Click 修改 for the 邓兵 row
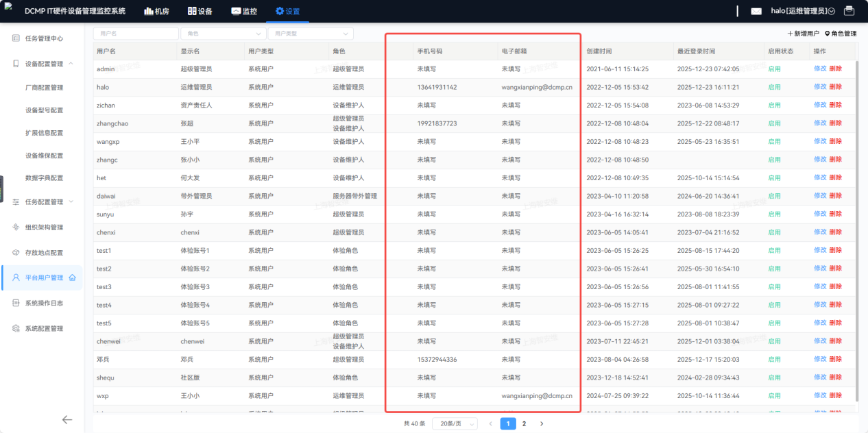The image size is (868, 433). pos(820,359)
